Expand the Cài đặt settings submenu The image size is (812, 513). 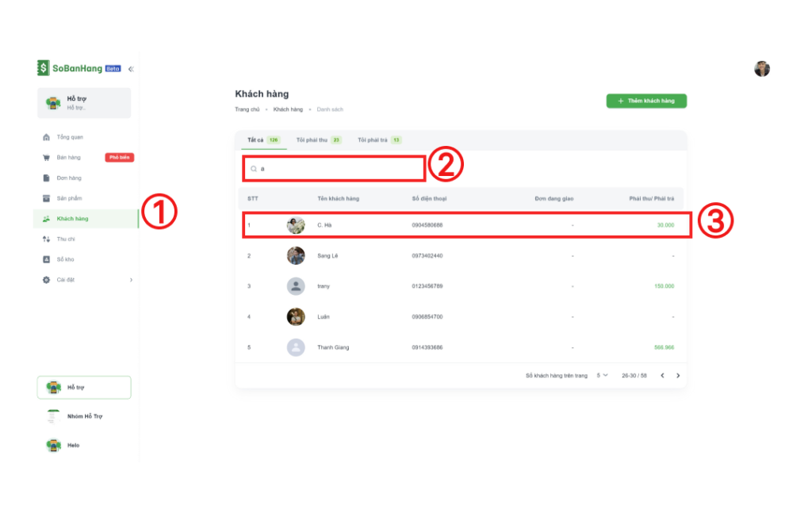coord(131,280)
